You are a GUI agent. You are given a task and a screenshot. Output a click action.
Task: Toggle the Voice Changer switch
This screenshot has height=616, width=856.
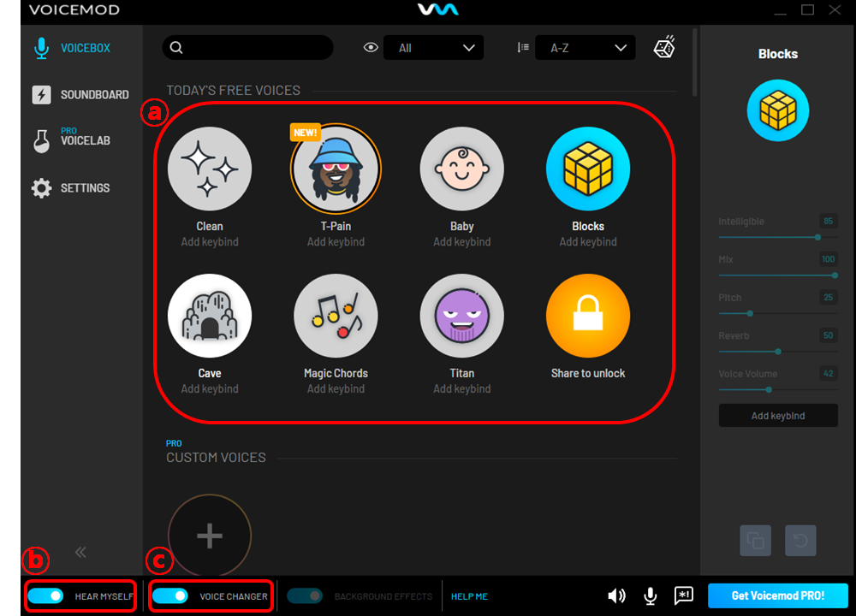pyautogui.click(x=169, y=595)
